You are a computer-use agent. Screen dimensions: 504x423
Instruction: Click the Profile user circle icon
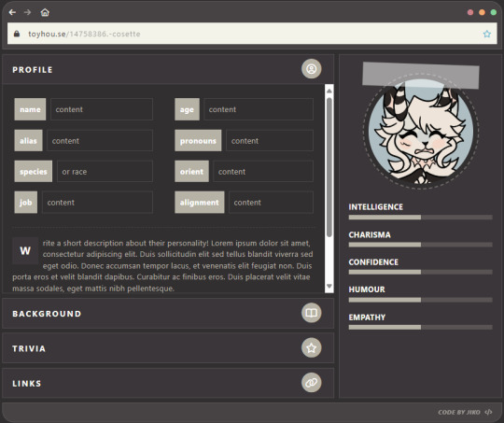(x=311, y=69)
